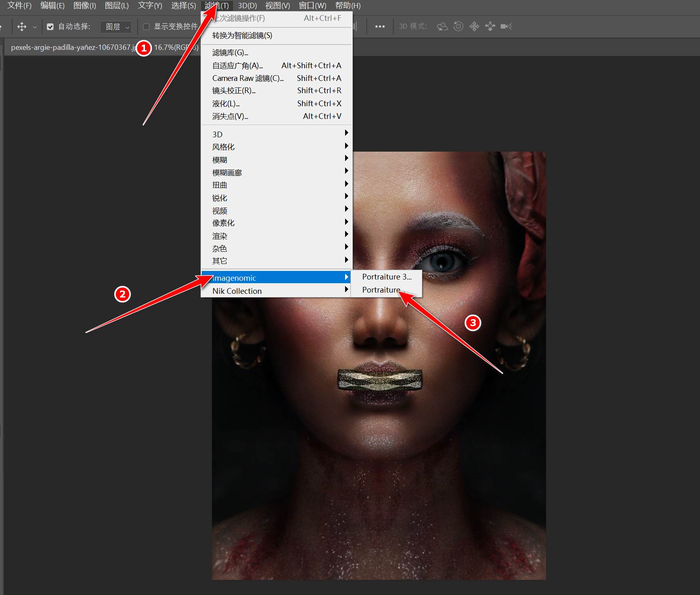Image resolution: width=700 pixels, height=595 pixels.
Task: Select Portraiture 3 from the submenu
Action: [x=386, y=277]
